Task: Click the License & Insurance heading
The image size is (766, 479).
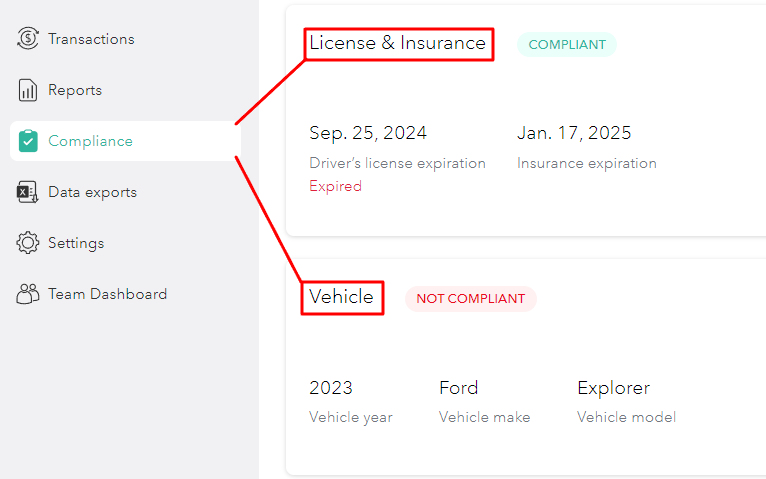Action: coord(397,43)
